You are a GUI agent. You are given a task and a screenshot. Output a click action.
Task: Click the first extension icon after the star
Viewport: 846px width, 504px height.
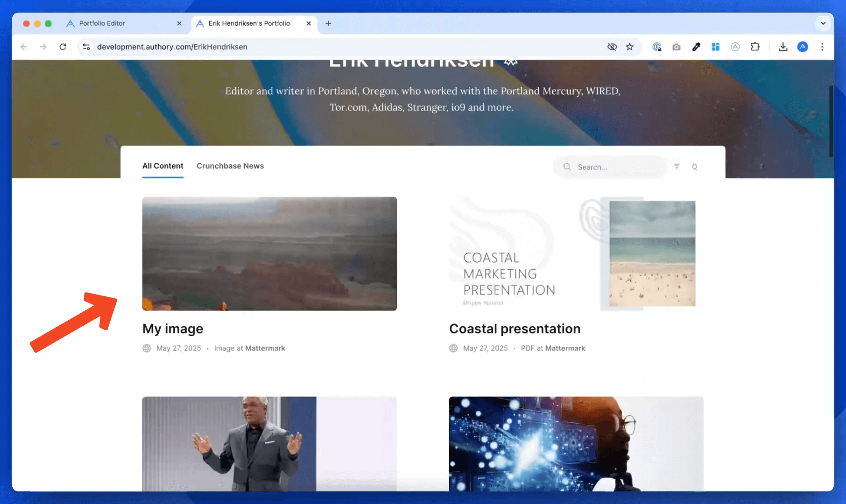pos(656,47)
